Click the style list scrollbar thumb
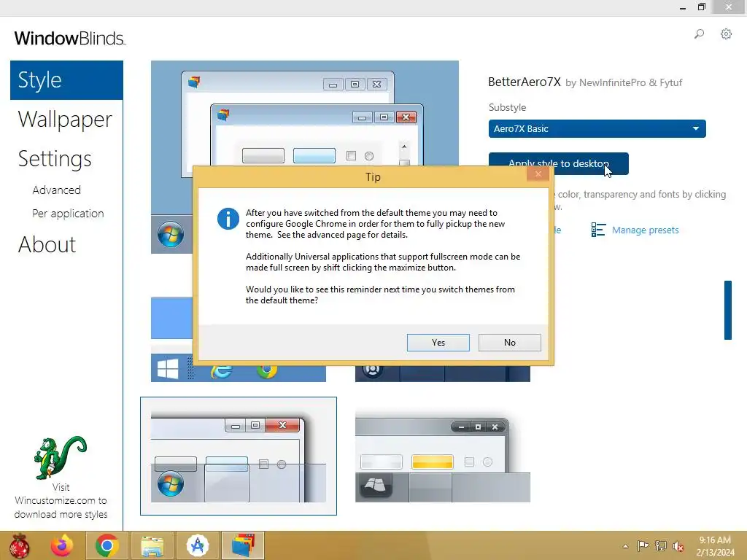 (x=728, y=310)
